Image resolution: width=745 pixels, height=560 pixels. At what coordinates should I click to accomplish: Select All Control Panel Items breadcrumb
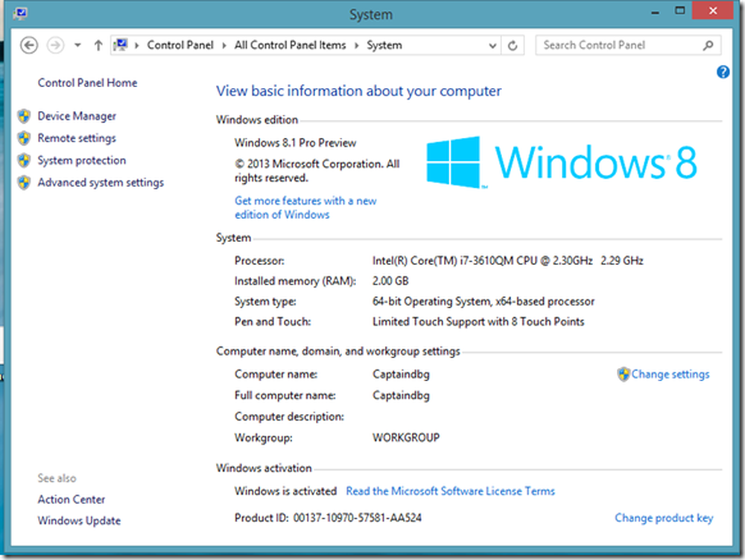[290, 45]
